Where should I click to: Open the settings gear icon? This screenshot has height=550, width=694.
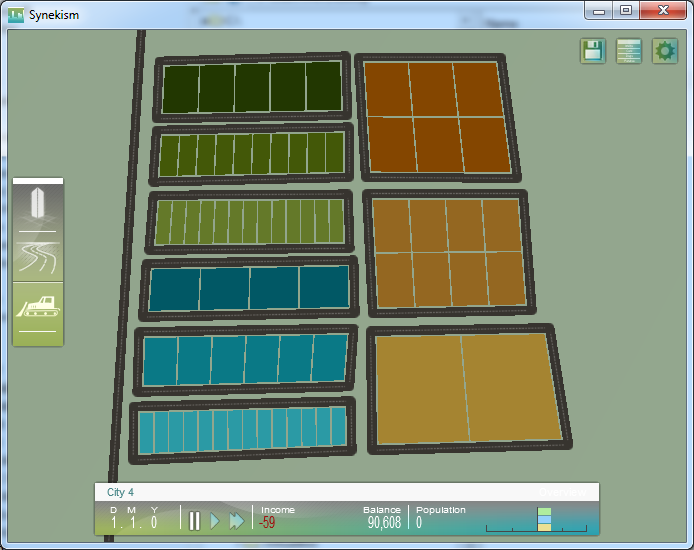coord(665,51)
